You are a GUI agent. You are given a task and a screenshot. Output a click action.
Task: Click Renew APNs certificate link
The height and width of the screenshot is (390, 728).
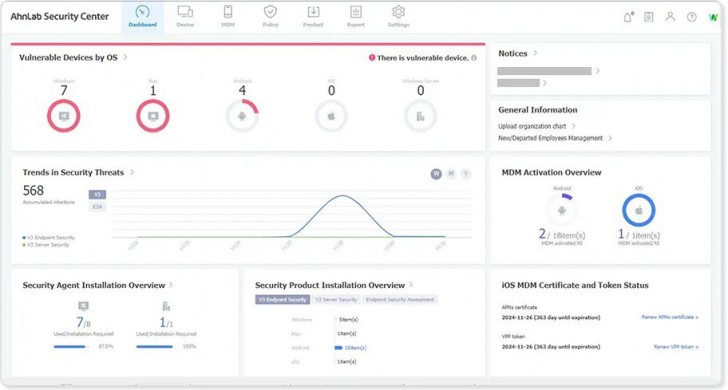670,317
